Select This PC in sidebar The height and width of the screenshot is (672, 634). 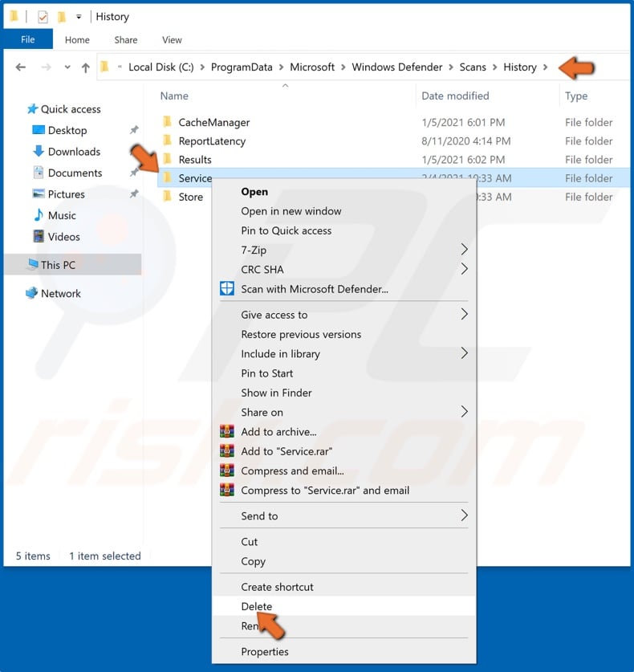(x=73, y=265)
